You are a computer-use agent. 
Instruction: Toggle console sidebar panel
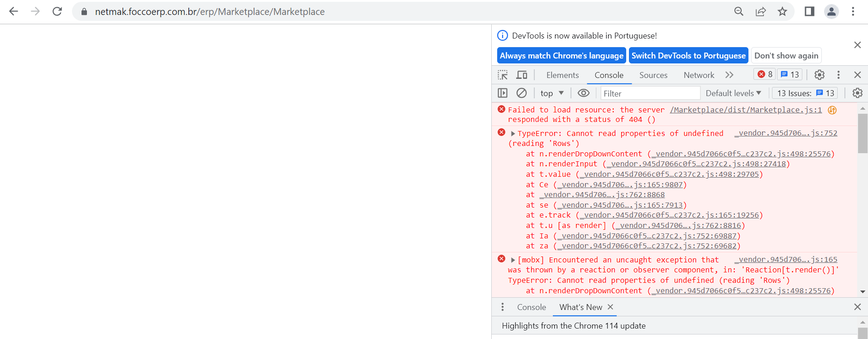coord(503,93)
